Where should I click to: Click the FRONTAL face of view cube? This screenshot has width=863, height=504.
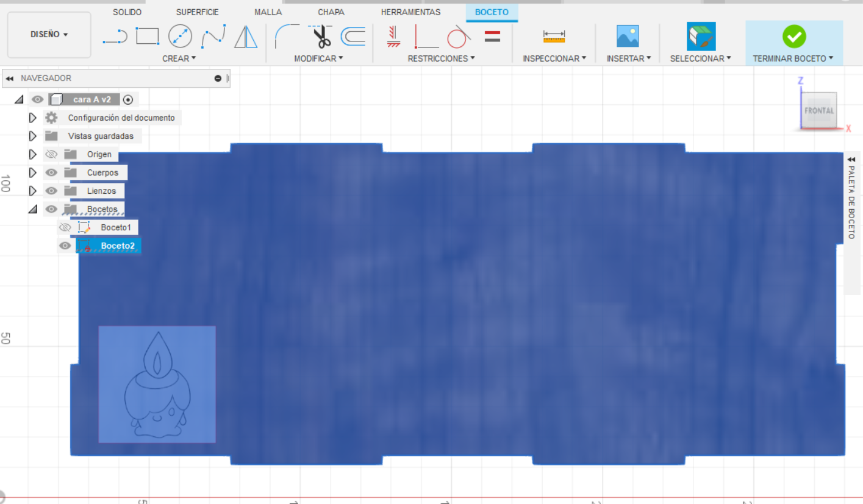819,110
